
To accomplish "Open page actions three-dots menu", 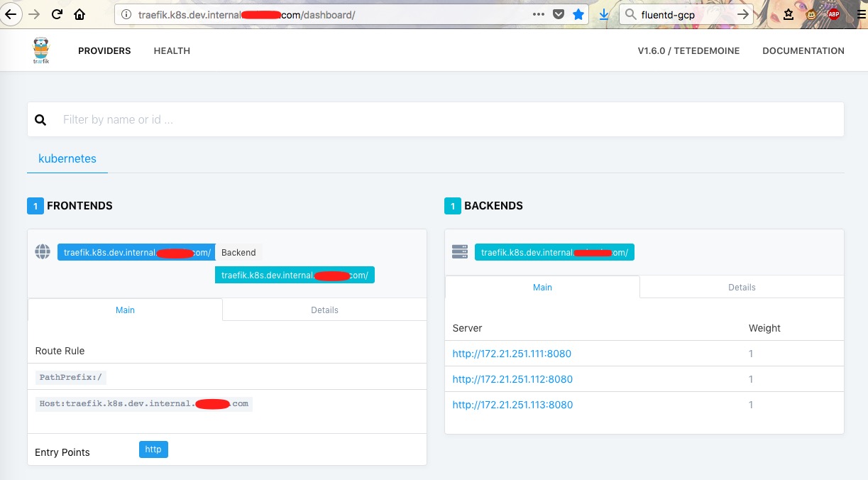I will [x=539, y=14].
